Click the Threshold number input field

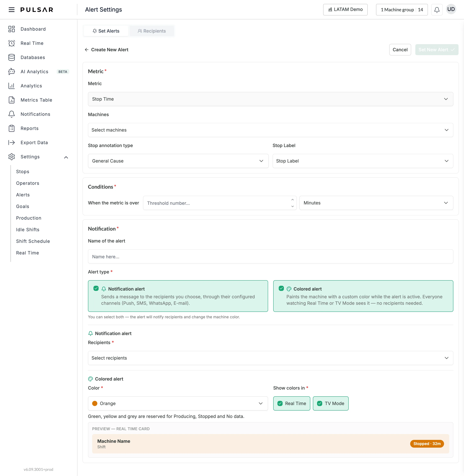217,203
